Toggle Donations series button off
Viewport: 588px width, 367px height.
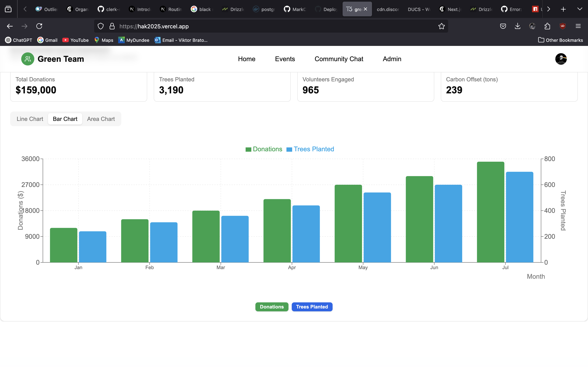tap(272, 307)
